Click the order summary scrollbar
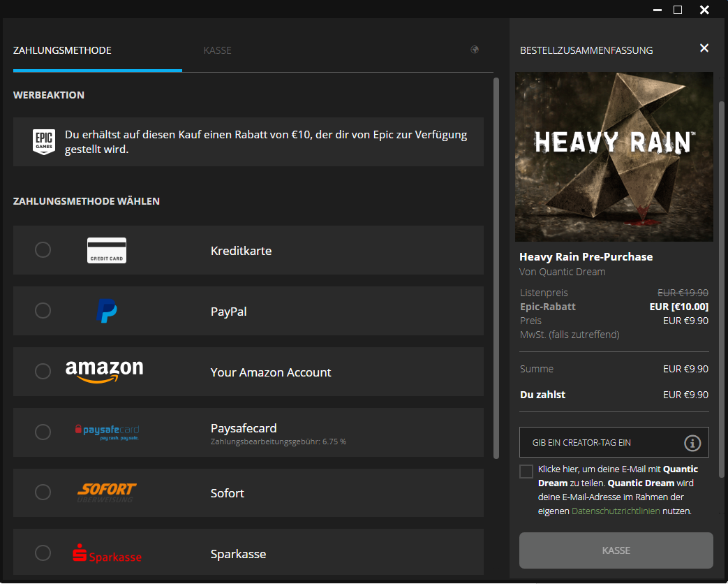The height and width of the screenshot is (584, 728). (x=722, y=289)
